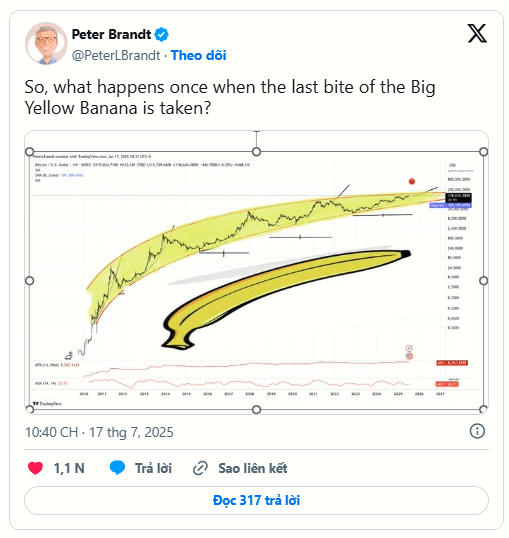Click Peter Brandt's profile avatar
The image size is (509, 538).
[46, 44]
